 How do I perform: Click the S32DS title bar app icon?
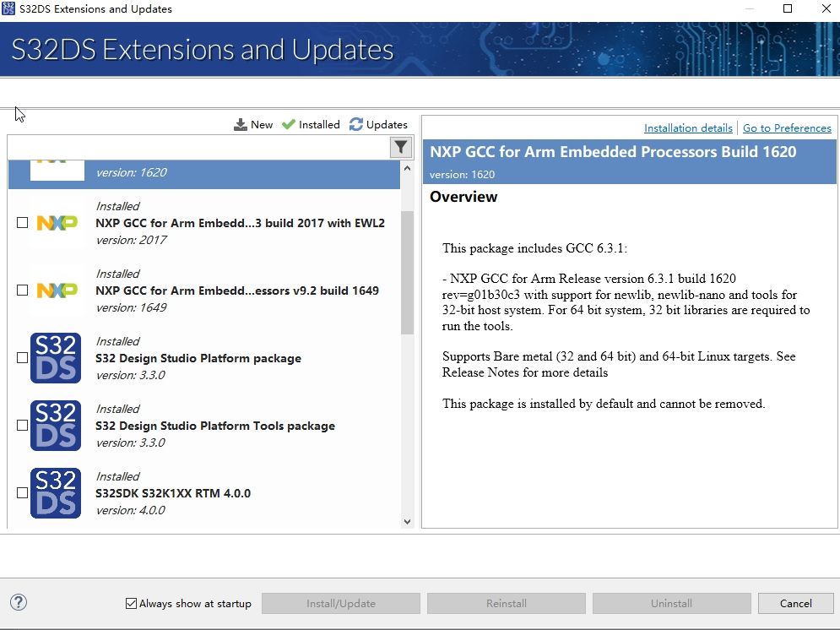click(x=8, y=8)
